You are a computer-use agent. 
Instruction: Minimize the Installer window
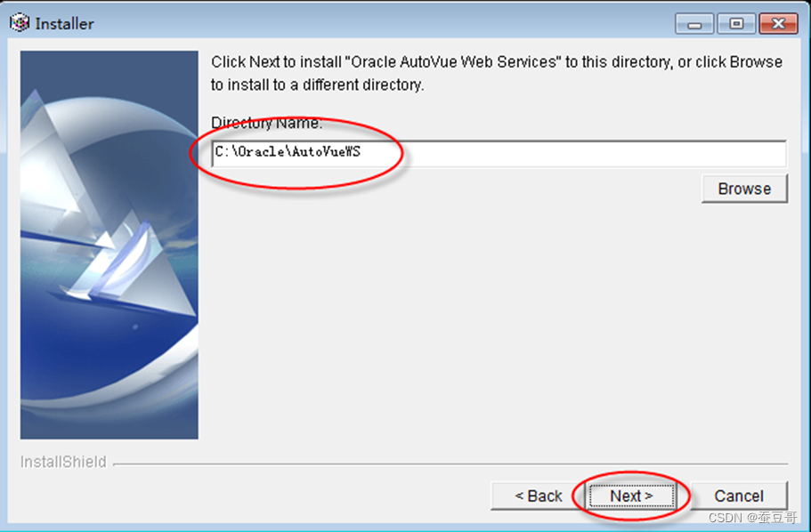tap(694, 24)
